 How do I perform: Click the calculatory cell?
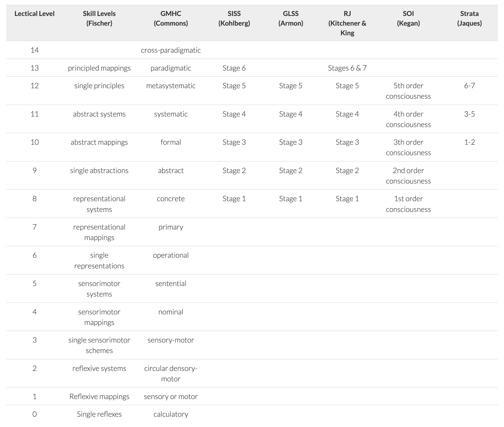pyautogui.click(x=171, y=414)
